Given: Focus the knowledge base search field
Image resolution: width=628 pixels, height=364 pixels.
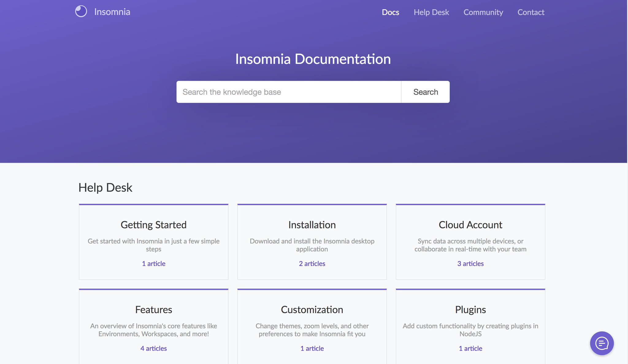Looking at the screenshot, I should pos(289,92).
